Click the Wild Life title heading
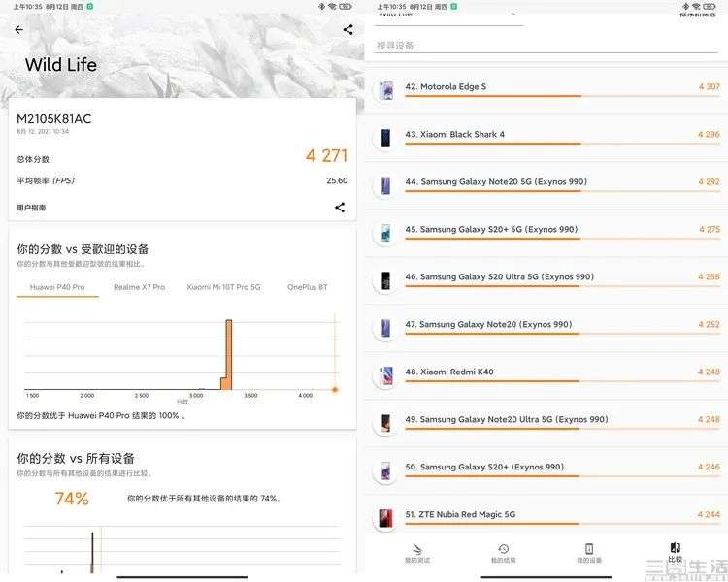This screenshot has width=728, height=582. pyautogui.click(x=61, y=65)
